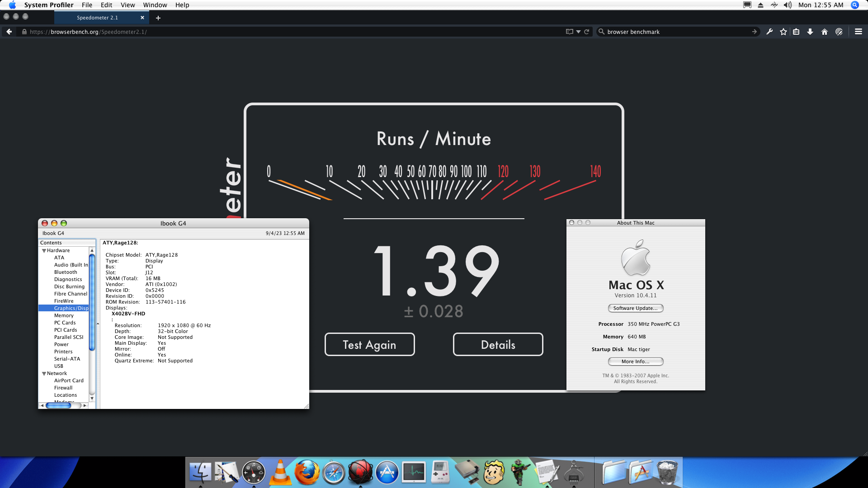This screenshot has height=488, width=868.
Task: Open URL bar history dropdown arrow
Action: click(x=578, y=32)
